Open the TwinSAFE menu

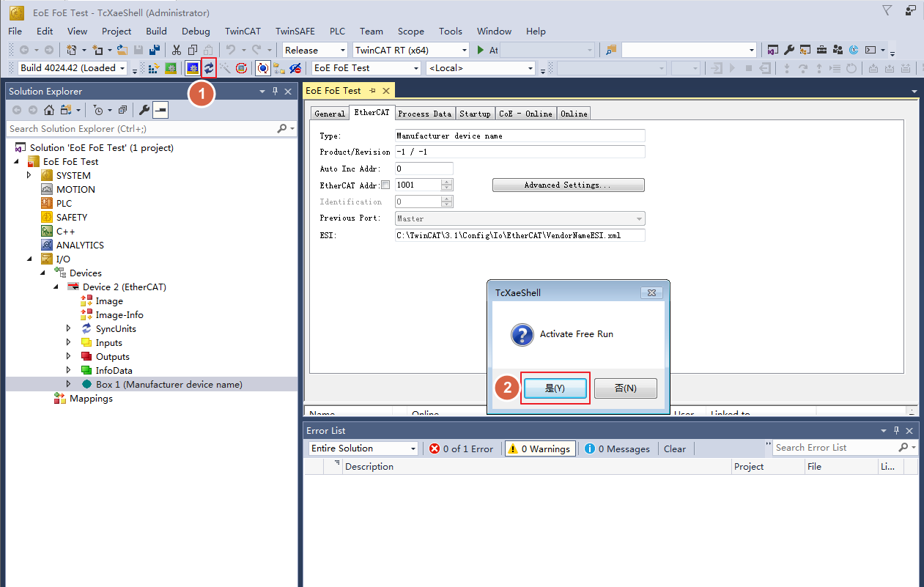[x=297, y=31]
